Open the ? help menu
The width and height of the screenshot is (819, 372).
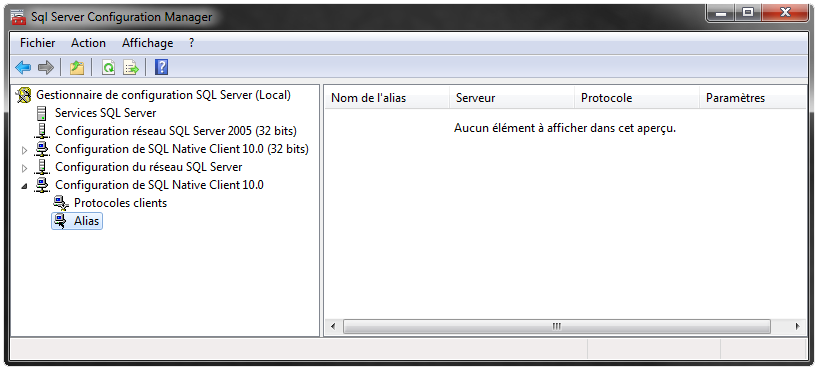(191, 43)
